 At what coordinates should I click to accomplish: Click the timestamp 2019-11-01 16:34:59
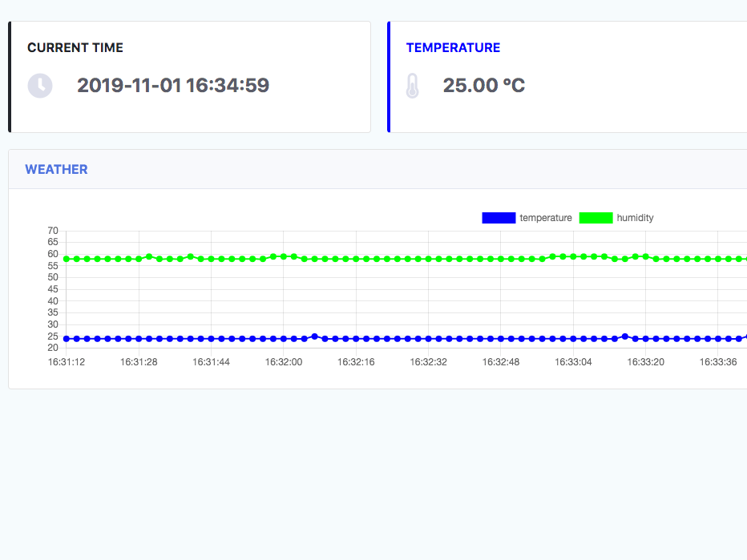(x=173, y=86)
